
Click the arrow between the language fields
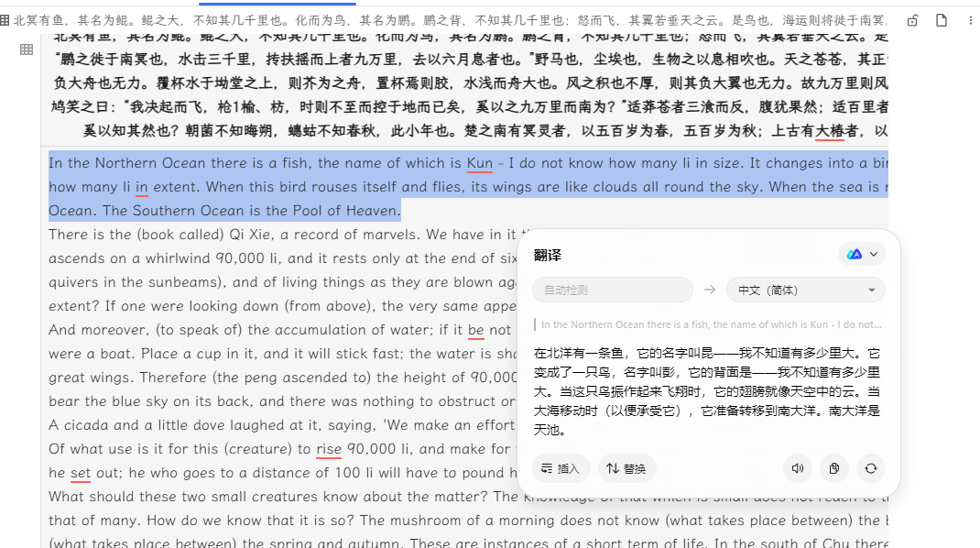click(x=710, y=290)
